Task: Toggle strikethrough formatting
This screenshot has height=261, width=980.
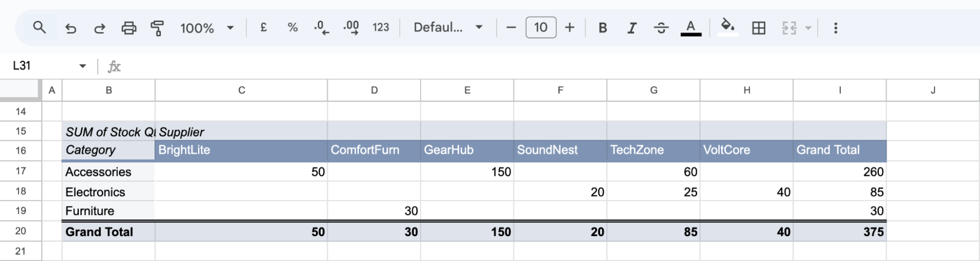Action: click(x=661, y=28)
